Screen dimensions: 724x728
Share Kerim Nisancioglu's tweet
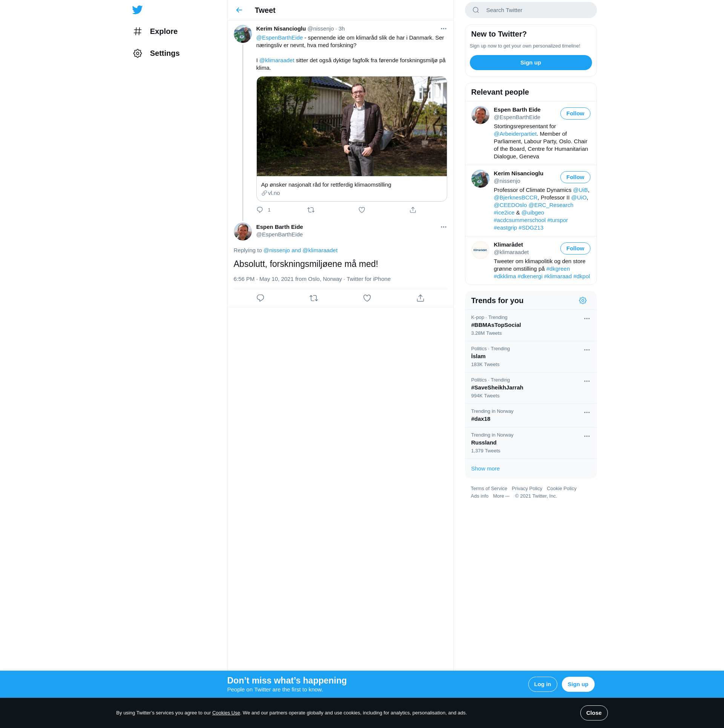(x=413, y=210)
